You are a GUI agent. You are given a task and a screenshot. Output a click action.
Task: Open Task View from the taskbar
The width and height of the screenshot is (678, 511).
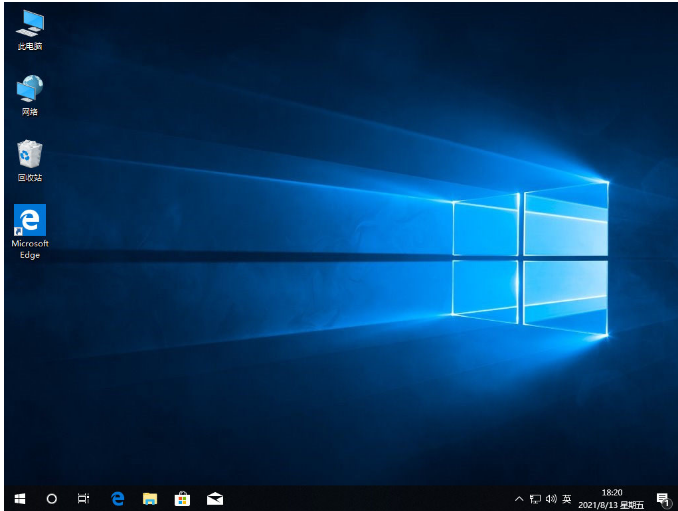click(x=84, y=498)
